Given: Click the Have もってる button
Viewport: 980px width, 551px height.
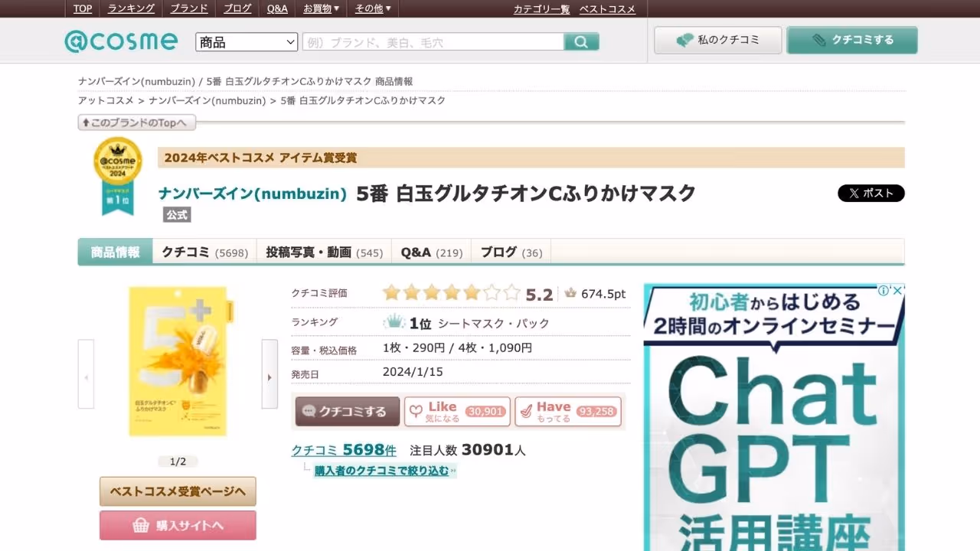Looking at the screenshot, I should click(567, 411).
